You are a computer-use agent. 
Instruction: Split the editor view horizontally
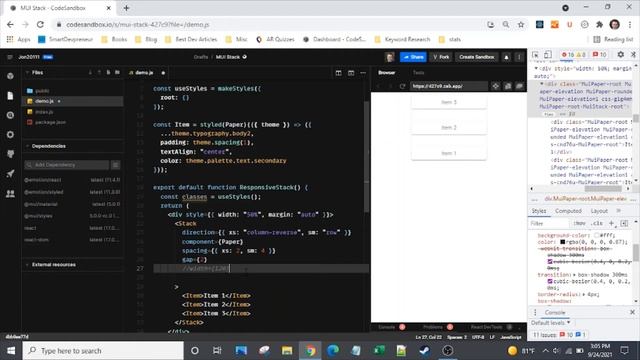click(x=338, y=73)
